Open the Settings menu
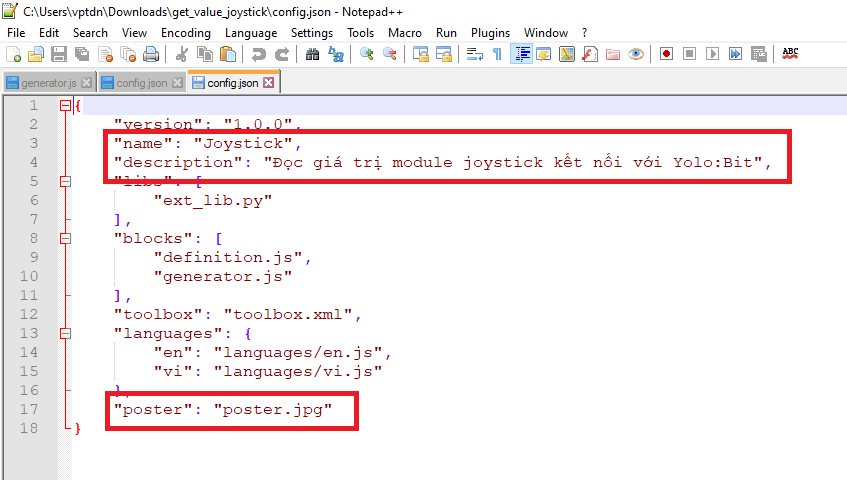The image size is (847, 480). coord(312,33)
